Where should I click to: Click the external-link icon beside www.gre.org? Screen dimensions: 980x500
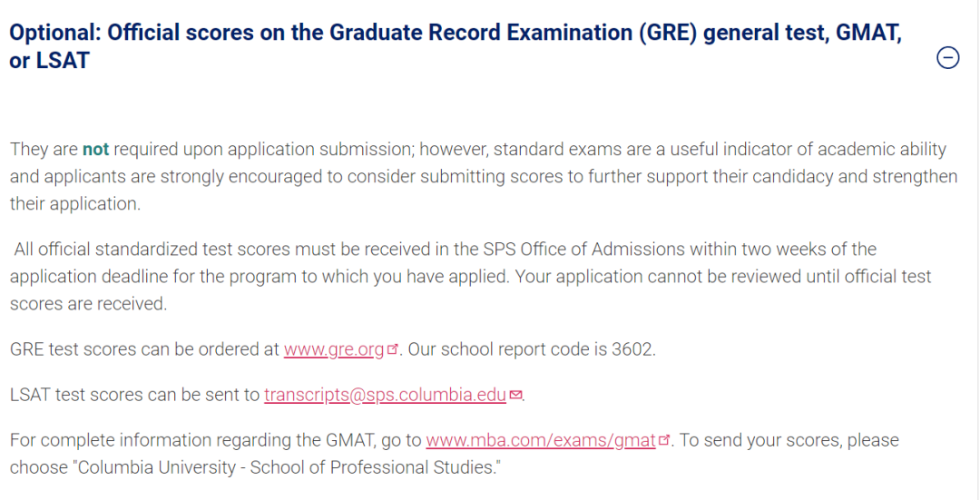point(392,349)
